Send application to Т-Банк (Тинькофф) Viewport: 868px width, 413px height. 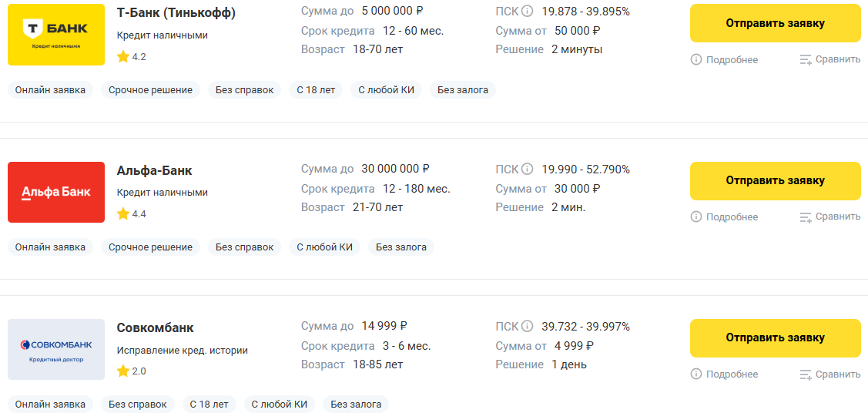[775, 23]
